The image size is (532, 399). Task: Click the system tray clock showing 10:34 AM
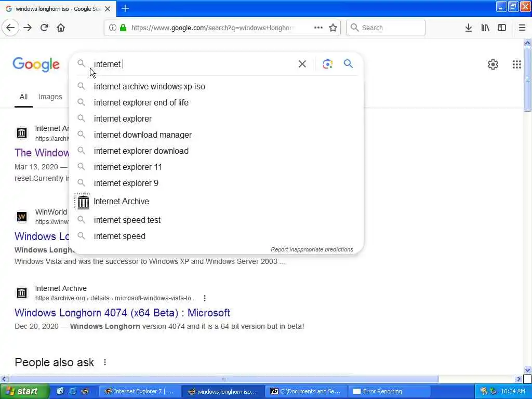[x=513, y=392]
